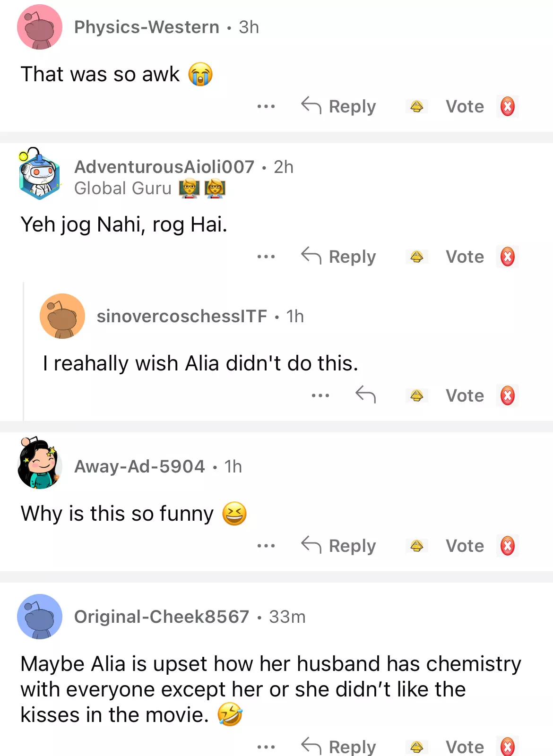Viewport: 553px width, 756px height.
Task: Downvote Original-Cheek8567's comment
Action: (x=507, y=747)
